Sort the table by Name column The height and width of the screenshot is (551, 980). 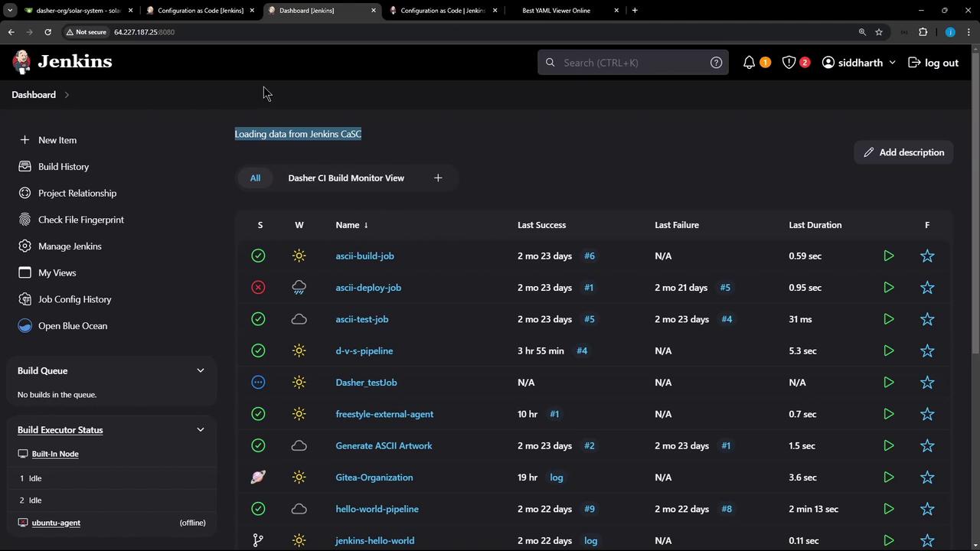pos(351,225)
